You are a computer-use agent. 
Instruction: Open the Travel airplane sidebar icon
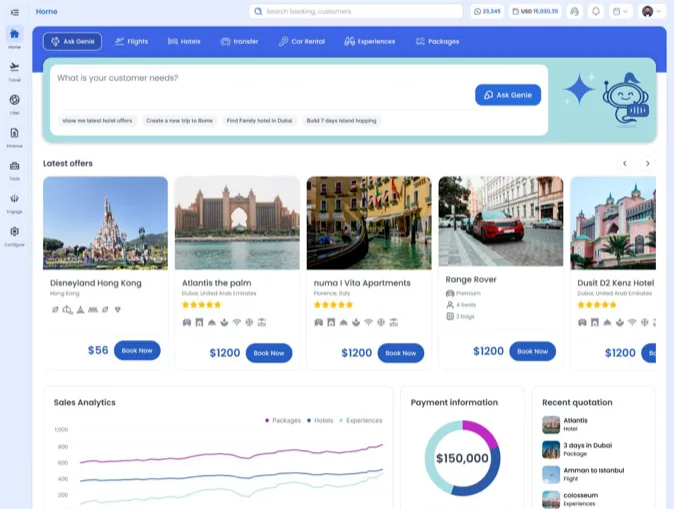pyautogui.click(x=14, y=67)
